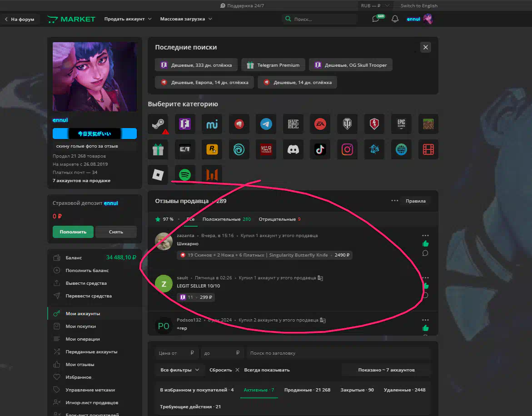Viewport: 532px width, 416px height.
Task: Choose the Telegram category icon
Action: tap(266, 124)
